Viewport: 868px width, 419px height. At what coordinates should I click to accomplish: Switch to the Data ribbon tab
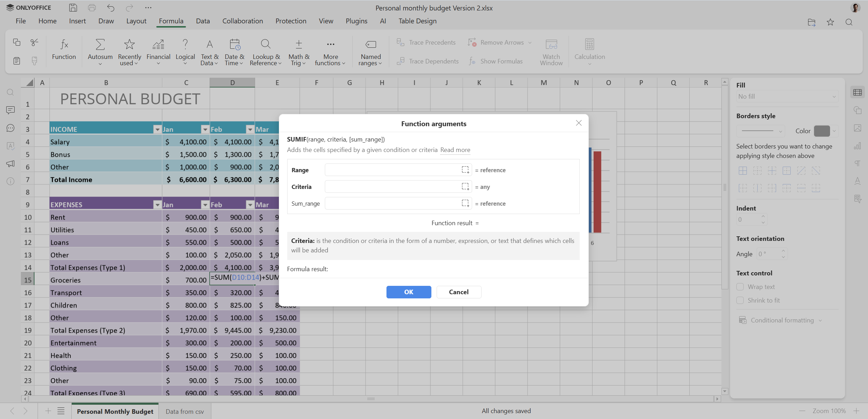tap(203, 21)
